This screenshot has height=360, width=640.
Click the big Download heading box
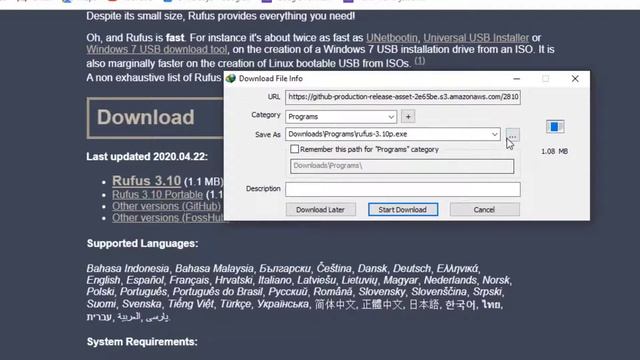coord(155,118)
